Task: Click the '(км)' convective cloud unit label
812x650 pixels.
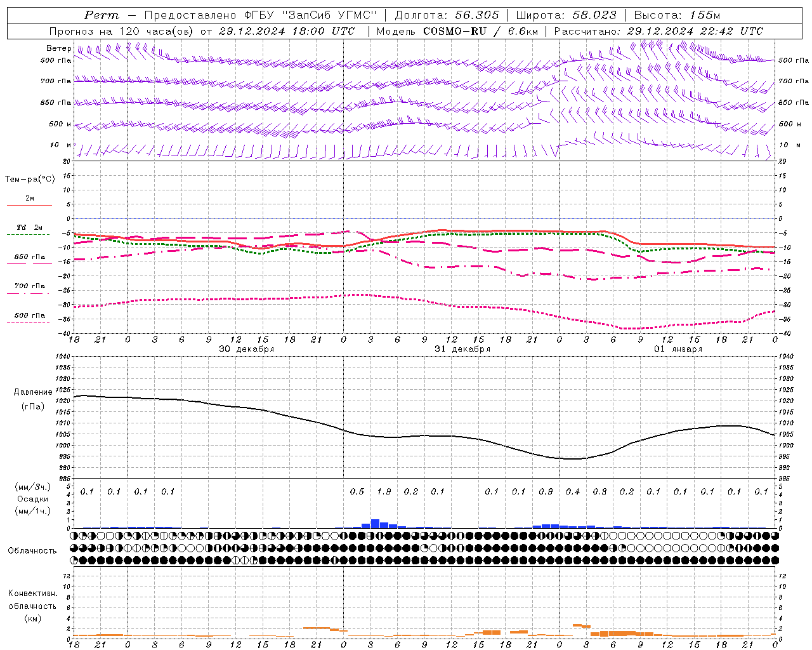Action: tap(32, 618)
